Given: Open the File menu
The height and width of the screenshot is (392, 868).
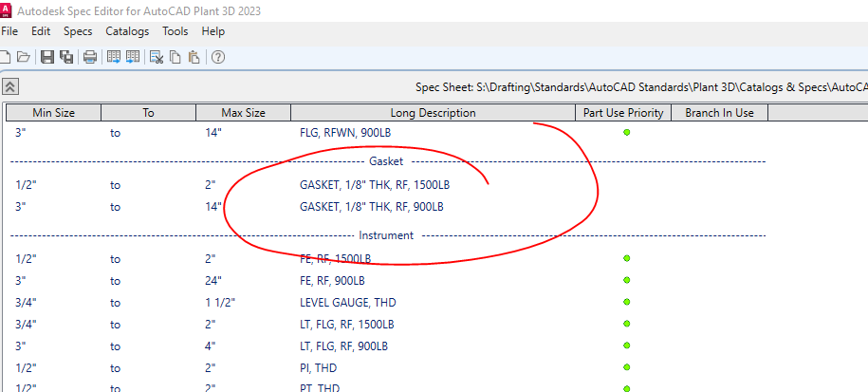Looking at the screenshot, I should coord(9,31).
